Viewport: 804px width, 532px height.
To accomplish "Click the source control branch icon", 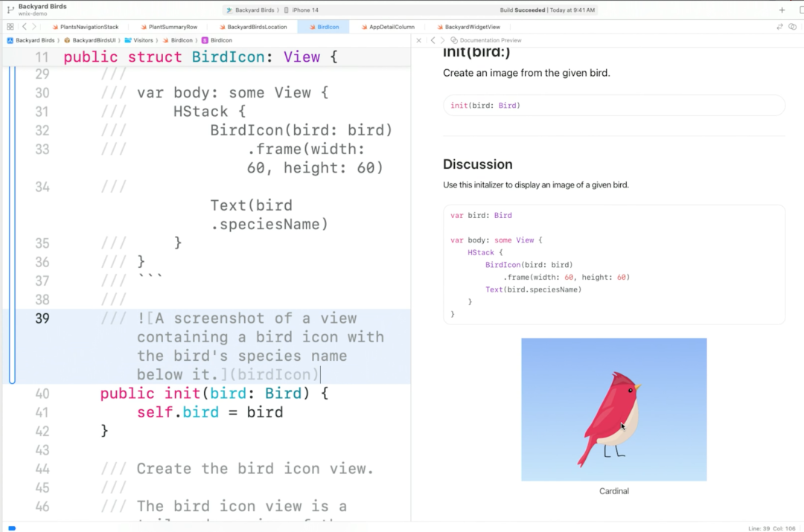I will (10, 10).
